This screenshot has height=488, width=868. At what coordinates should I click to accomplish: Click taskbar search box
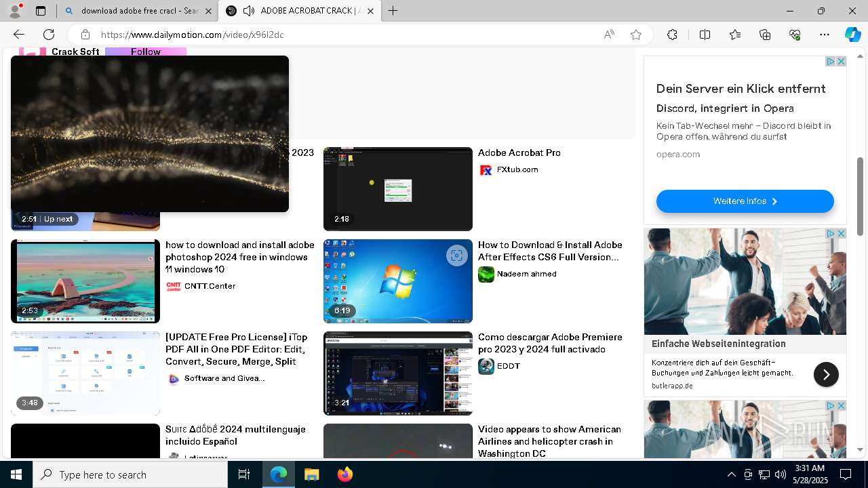130,474
